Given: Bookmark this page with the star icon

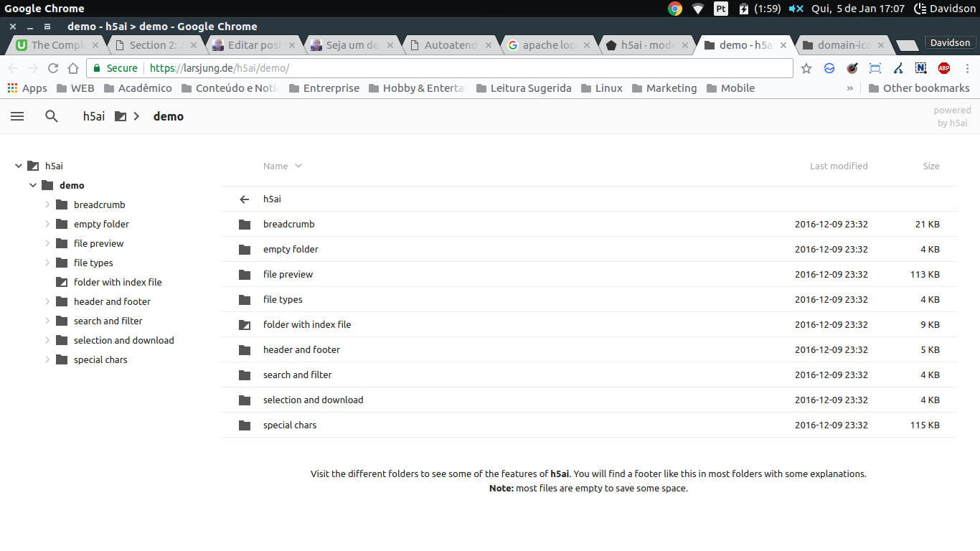Looking at the screenshot, I should pos(806,67).
